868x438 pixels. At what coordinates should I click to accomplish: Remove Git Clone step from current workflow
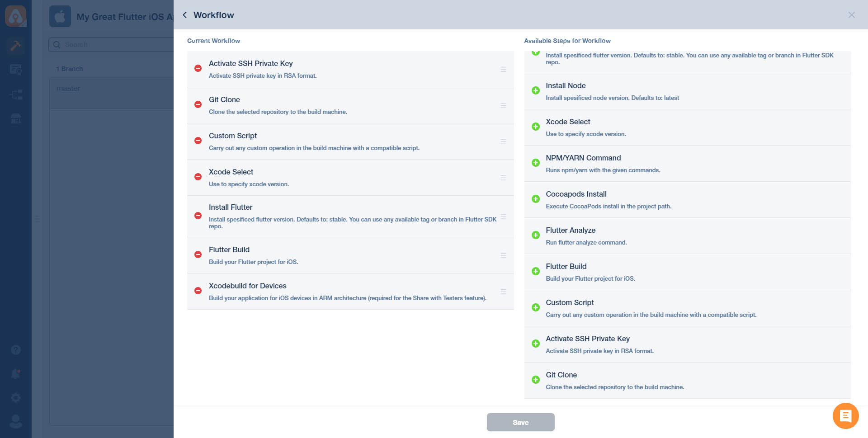[198, 104]
